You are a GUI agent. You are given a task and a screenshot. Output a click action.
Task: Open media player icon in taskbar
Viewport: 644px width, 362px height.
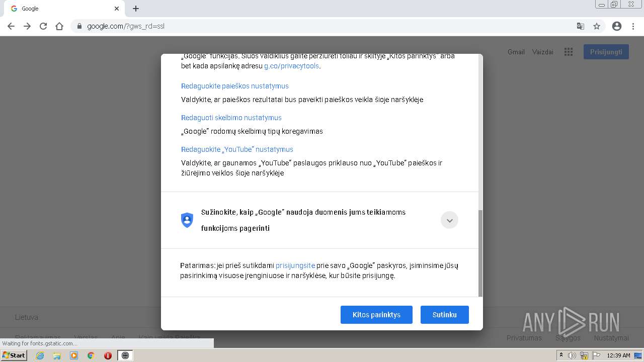point(74,355)
